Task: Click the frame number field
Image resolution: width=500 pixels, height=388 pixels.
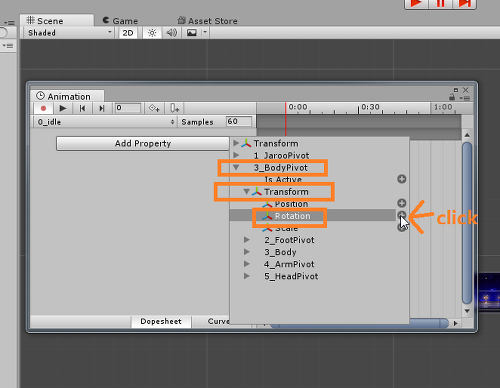Action: (x=128, y=108)
